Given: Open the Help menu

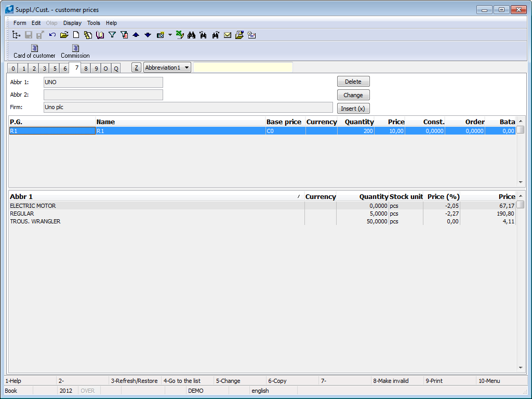Looking at the screenshot, I should click(111, 23).
